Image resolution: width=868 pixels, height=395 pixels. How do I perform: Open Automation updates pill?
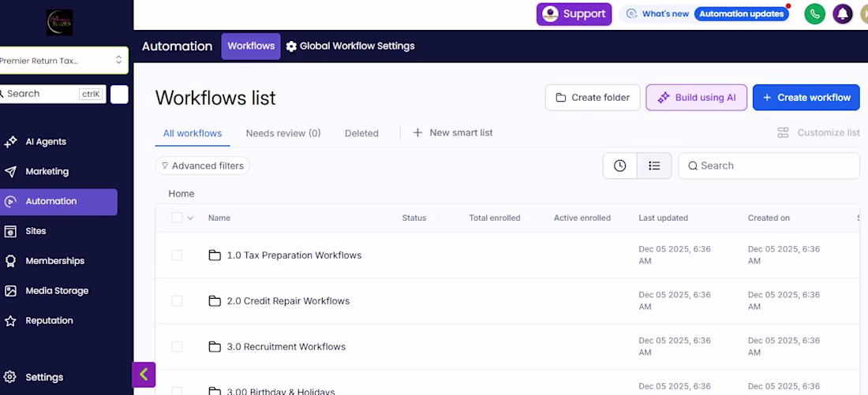pos(741,14)
